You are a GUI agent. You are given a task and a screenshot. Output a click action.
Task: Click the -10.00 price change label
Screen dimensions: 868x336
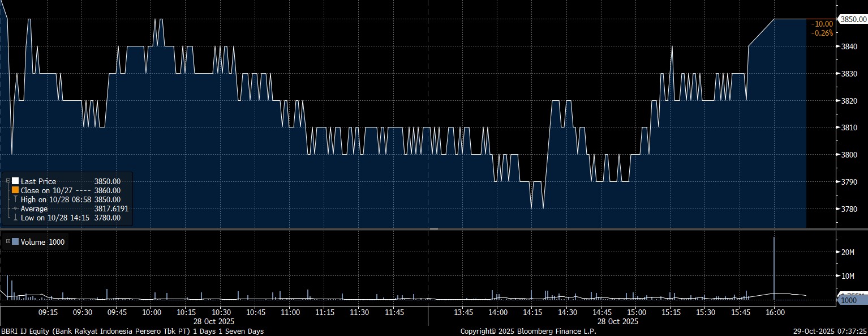[822, 24]
